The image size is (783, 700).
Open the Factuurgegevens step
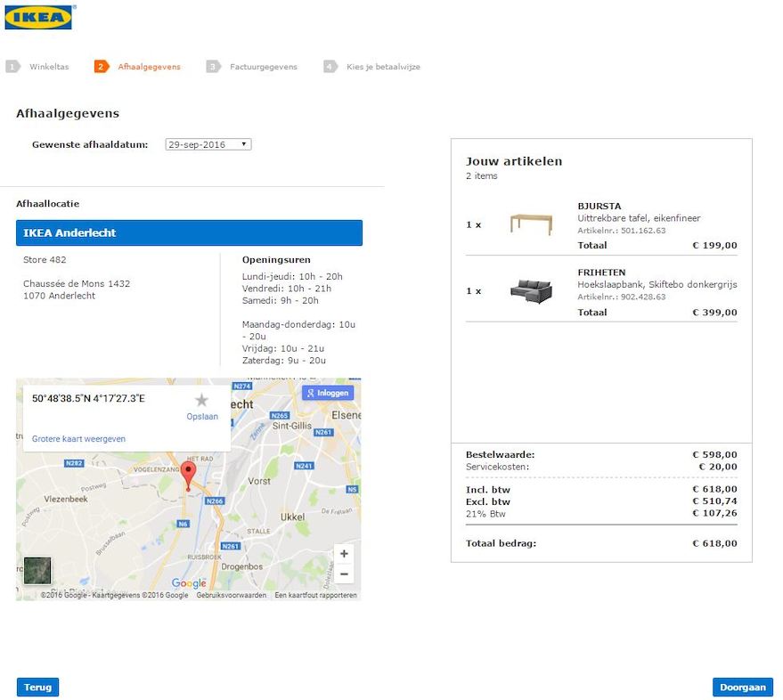263,67
